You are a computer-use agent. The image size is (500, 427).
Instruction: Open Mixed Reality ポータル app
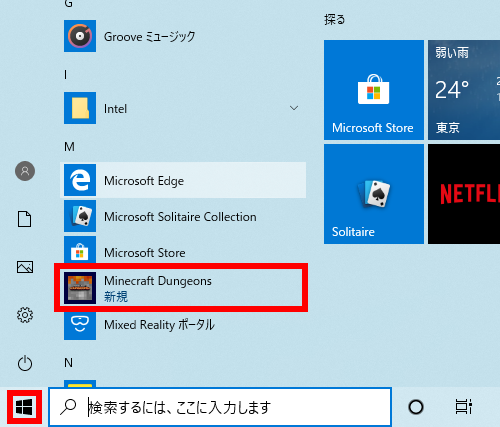point(183,324)
